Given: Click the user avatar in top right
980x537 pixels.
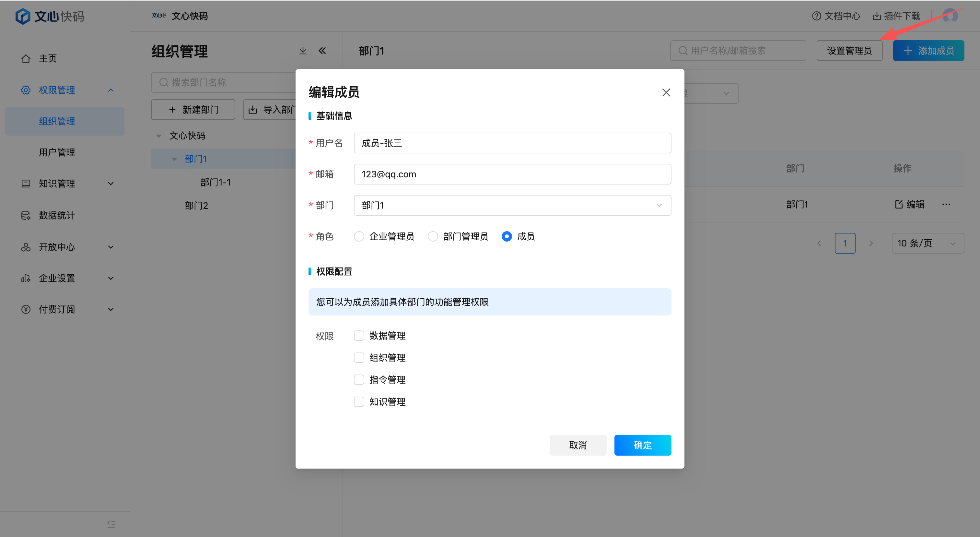Looking at the screenshot, I should click(950, 16).
